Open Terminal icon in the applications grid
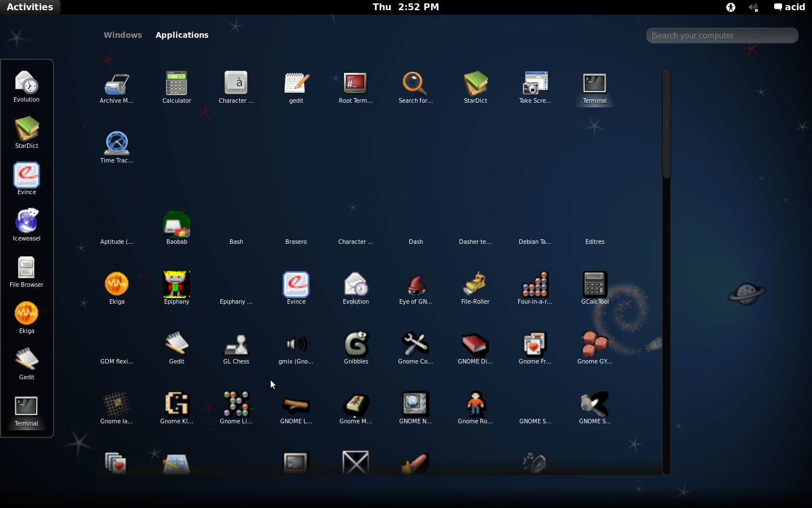 (x=595, y=89)
